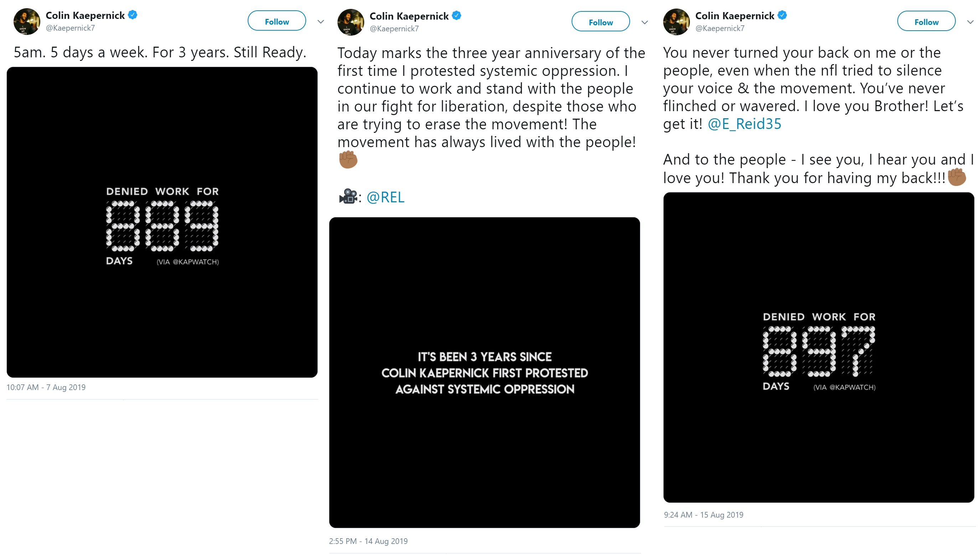Open the 10:07 AM - 7 Aug 2019 timestamp

(46, 387)
